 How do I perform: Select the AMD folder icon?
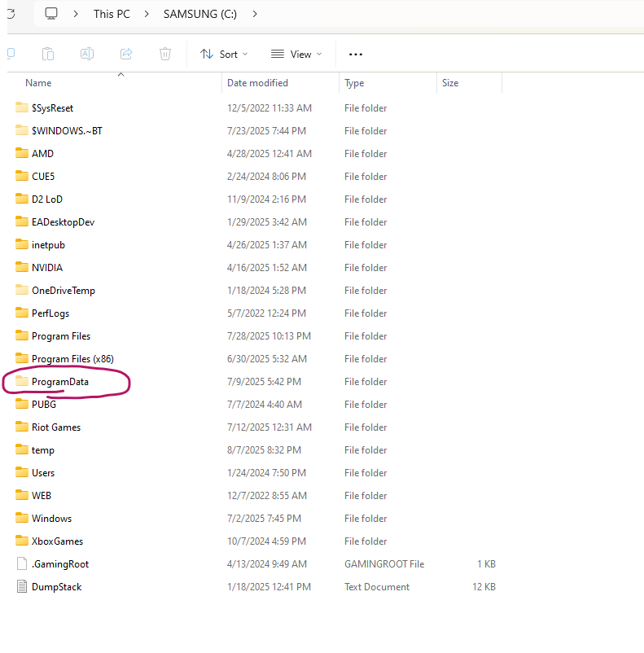tap(22, 153)
